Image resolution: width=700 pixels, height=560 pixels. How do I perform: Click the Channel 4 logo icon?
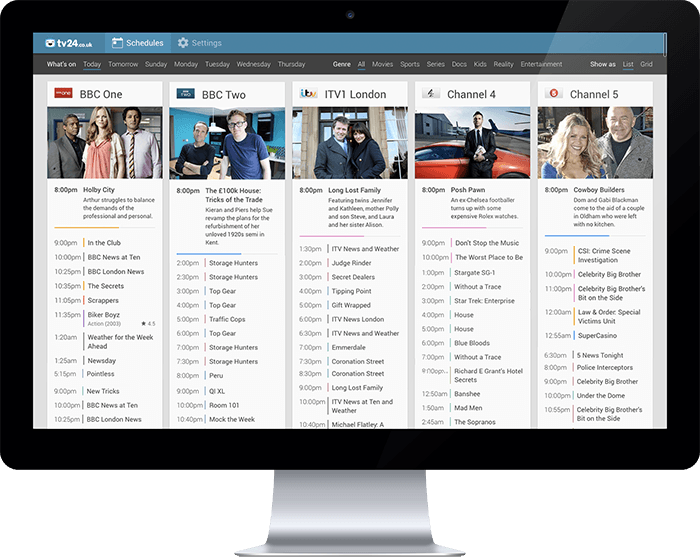pyautogui.click(x=431, y=93)
